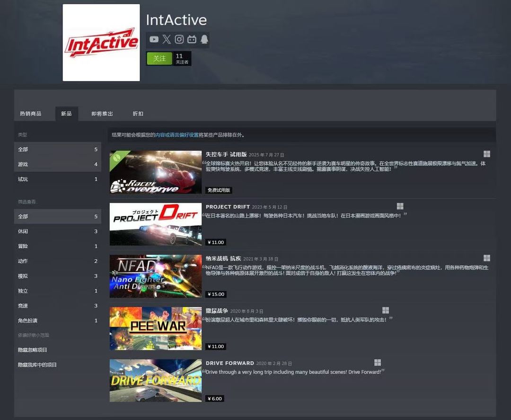Filter type by 全部 under 类型
Viewport: 511px width, 420px height.
(x=58, y=149)
